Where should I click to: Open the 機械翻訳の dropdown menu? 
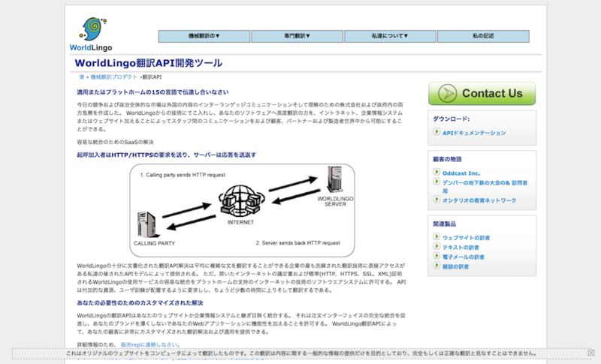[204, 36]
